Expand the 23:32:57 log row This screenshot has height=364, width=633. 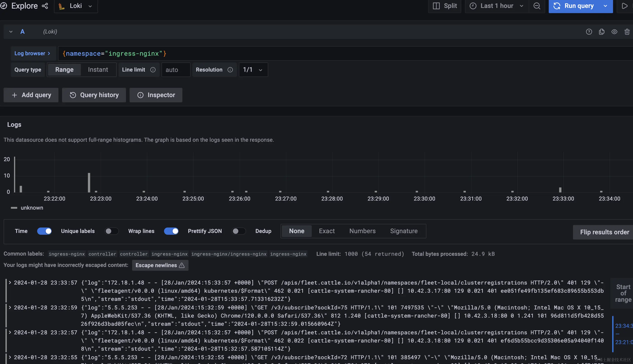click(10, 333)
